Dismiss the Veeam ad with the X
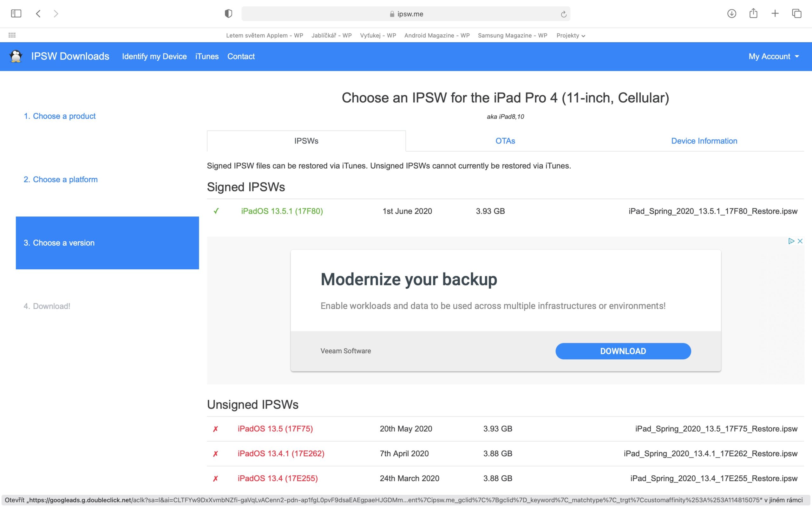812x507 pixels. (800, 241)
